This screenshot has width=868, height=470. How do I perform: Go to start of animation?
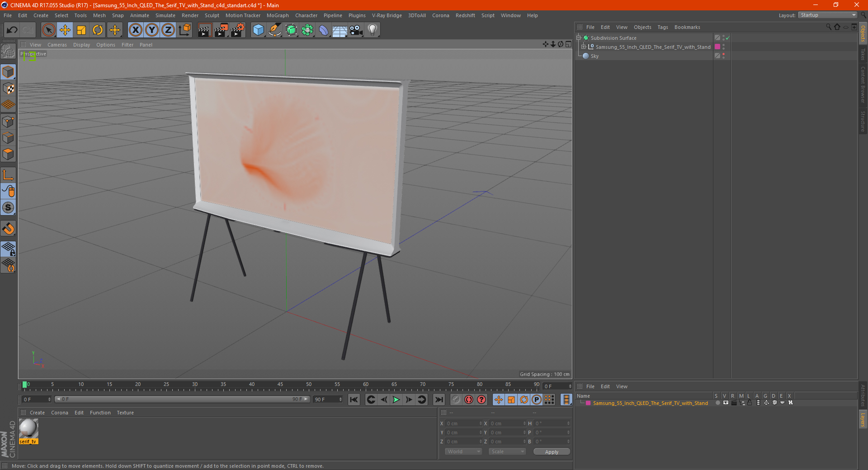pyautogui.click(x=354, y=399)
